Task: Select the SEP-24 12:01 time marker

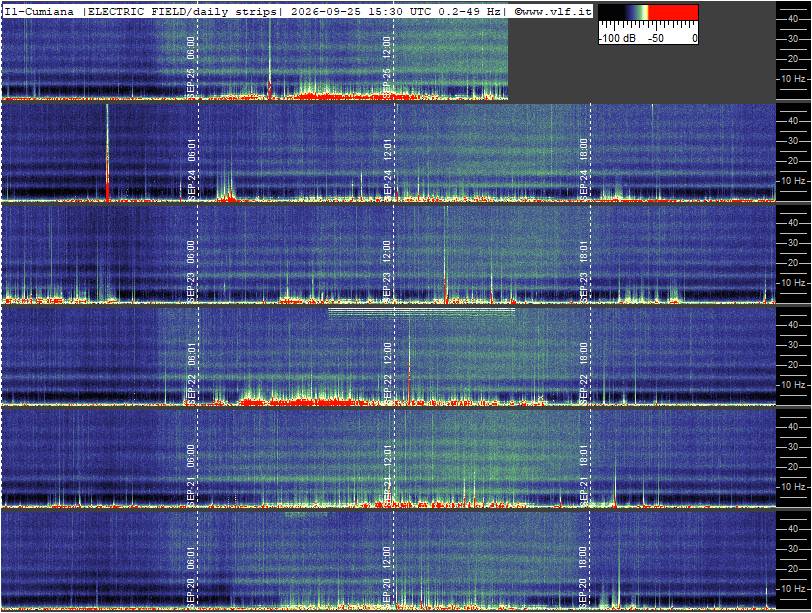Action: click(387, 169)
